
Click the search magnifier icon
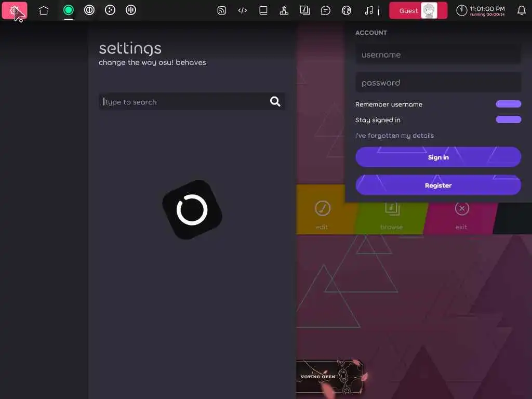click(x=275, y=101)
